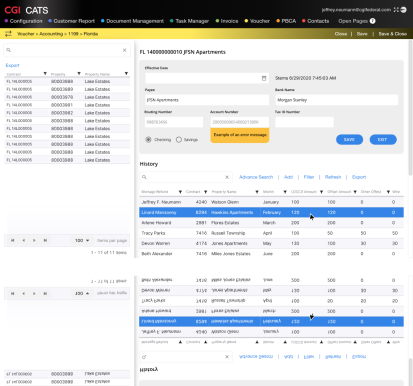Click the Filter link in History toolbar
The image size is (413, 386).
click(309, 177)
